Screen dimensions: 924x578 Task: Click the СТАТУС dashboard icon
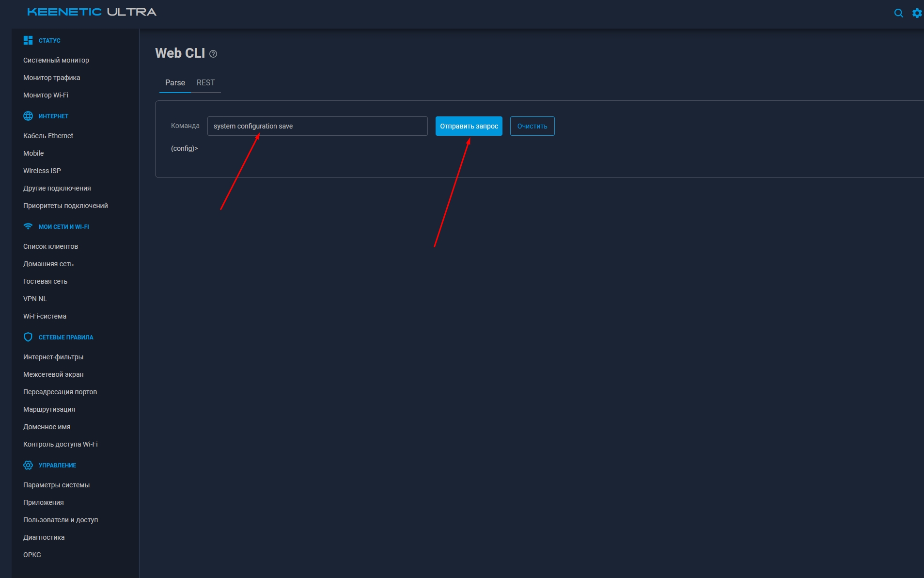28,40
